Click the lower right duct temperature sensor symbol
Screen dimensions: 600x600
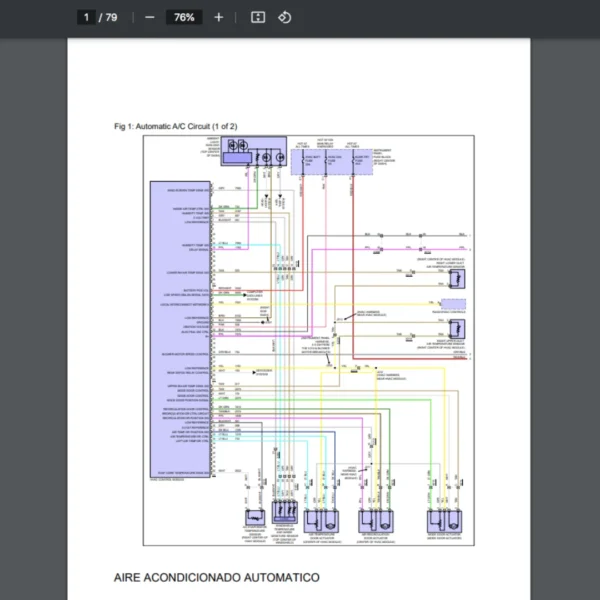(456, 329)
